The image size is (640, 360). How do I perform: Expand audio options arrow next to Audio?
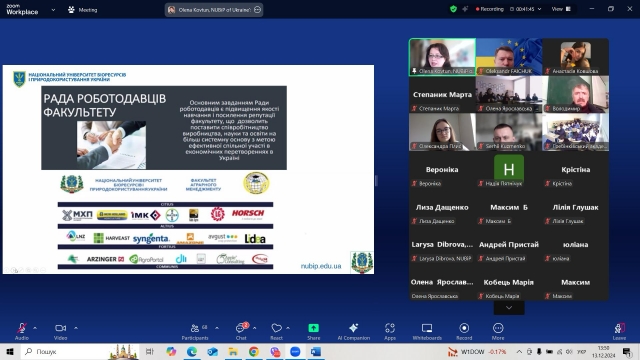tap(35, 328)
